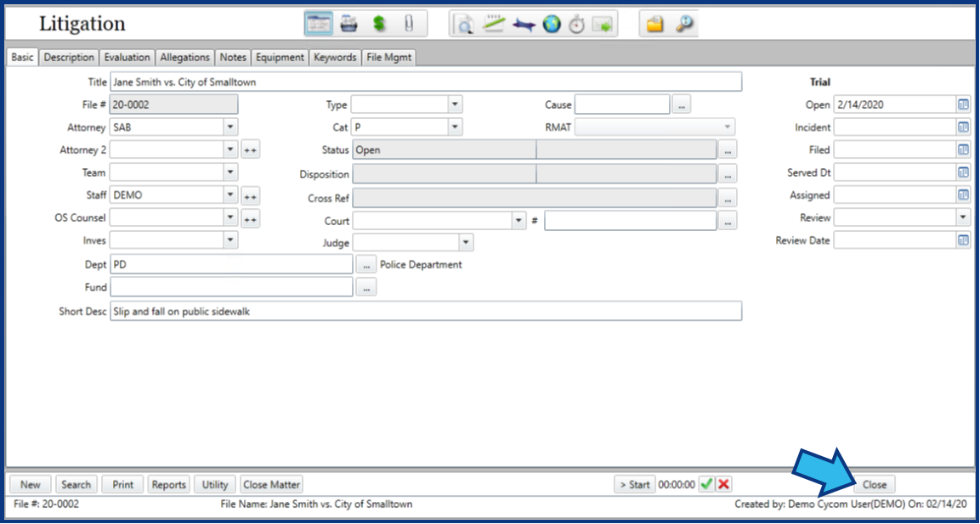Open the stopwatch timer icon
Image resolution: width=980 pixels, height=524 pixels.
click(x=577, y=25)
